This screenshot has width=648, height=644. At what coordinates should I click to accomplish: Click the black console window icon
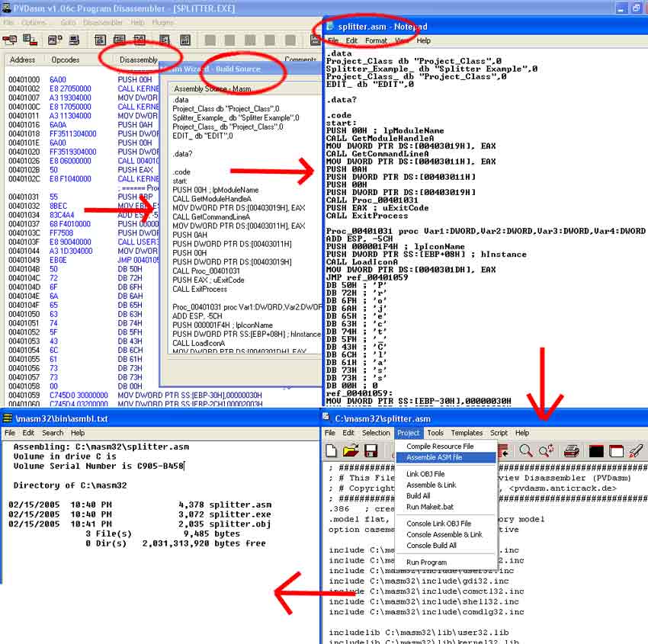597,451
